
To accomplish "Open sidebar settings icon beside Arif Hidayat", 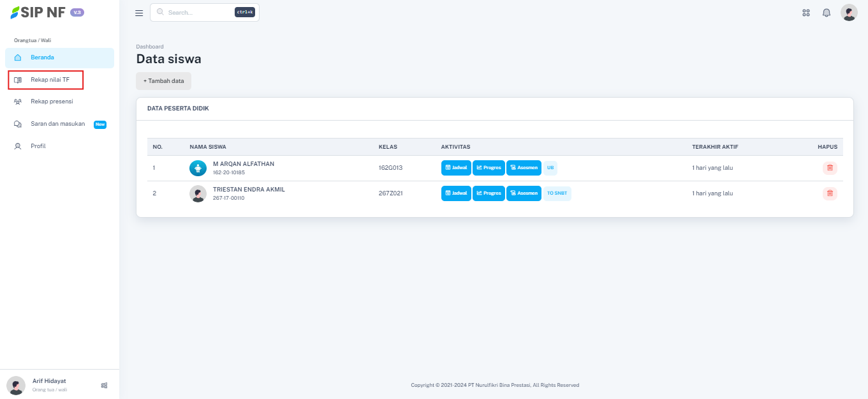I will (x=104, y=385).
